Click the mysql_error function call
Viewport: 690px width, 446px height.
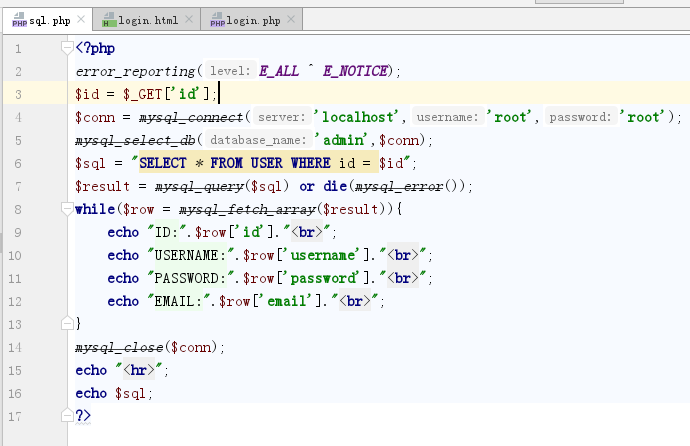coord(399,186)
